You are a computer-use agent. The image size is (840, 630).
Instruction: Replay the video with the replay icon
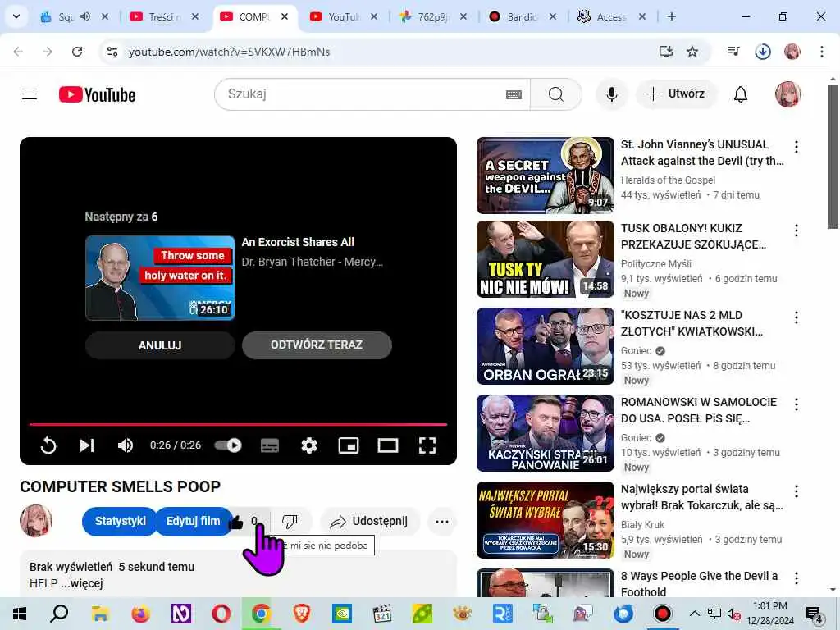(x=48, y=445)
